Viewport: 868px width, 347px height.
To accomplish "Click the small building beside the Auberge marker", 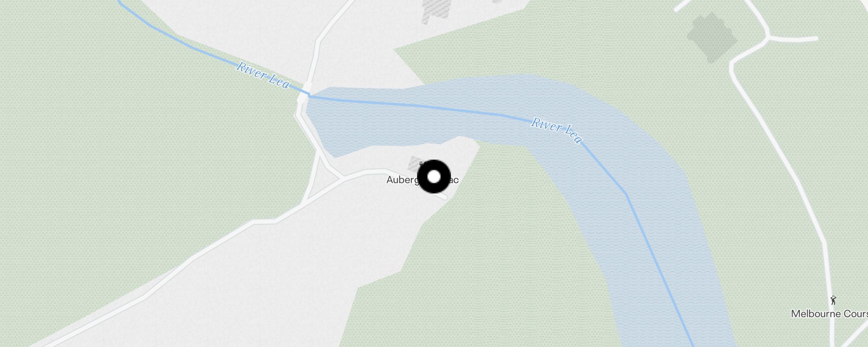I will [x=416, y=164].
